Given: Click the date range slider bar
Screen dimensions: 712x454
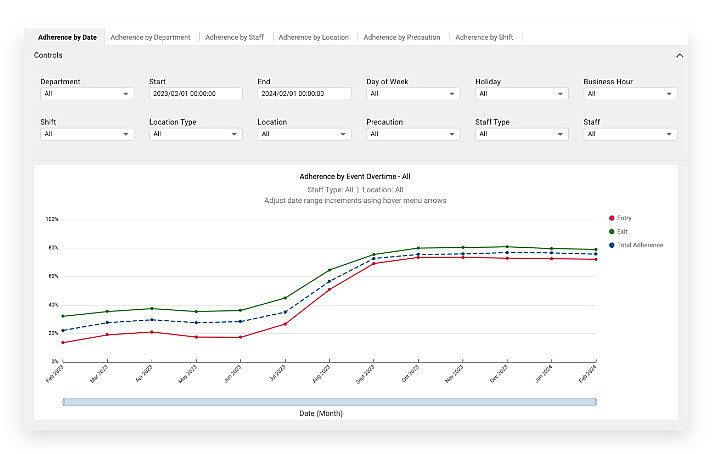Looking at the screenshot, I should pyautogui.click(x=329, y=402).
